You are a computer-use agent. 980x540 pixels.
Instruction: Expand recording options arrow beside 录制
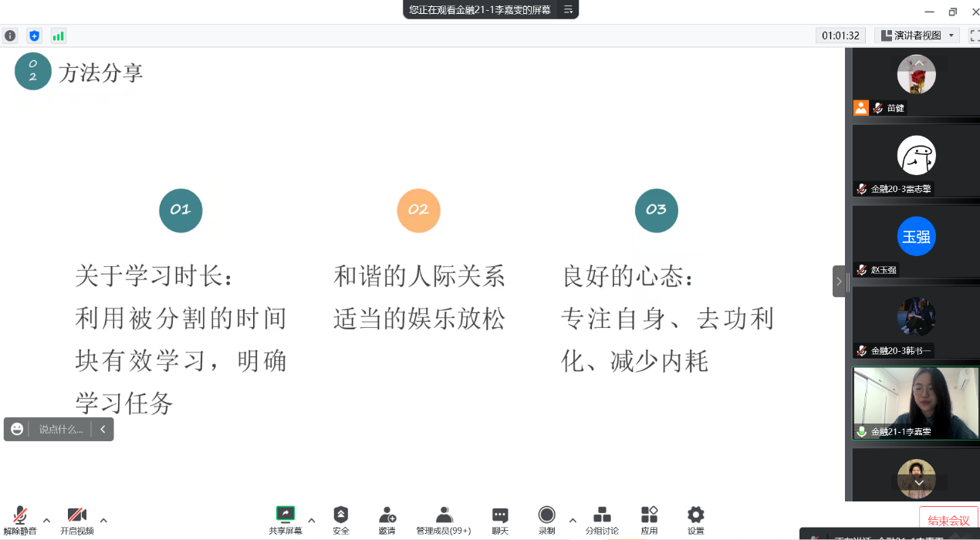573,520
